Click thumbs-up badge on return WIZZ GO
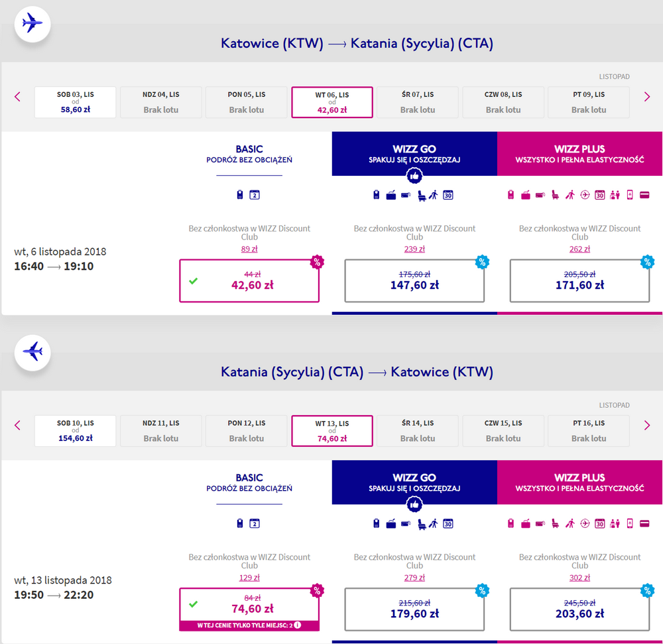Image resolution: width=663 pixels, height=644 pixels. coord(414,504)
